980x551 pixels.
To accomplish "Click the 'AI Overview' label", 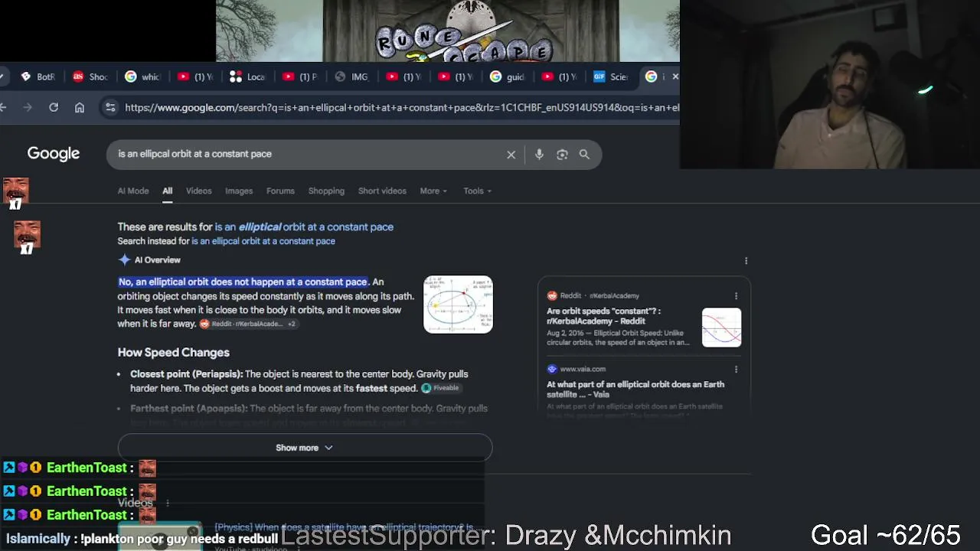I will click(158, 260).
